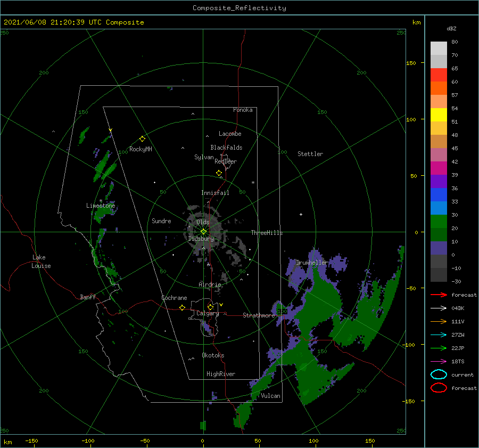Click the green 22JP arrow icon

point(439,348)
